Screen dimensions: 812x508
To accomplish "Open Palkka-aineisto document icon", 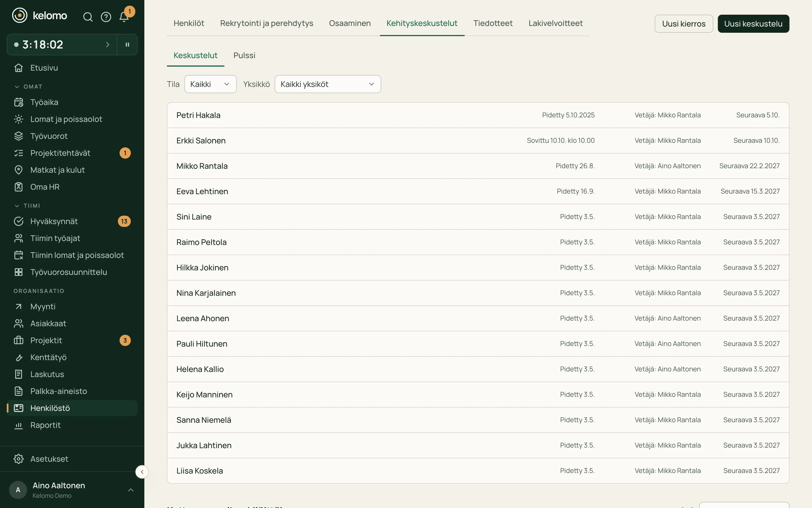I will point(19,391).
